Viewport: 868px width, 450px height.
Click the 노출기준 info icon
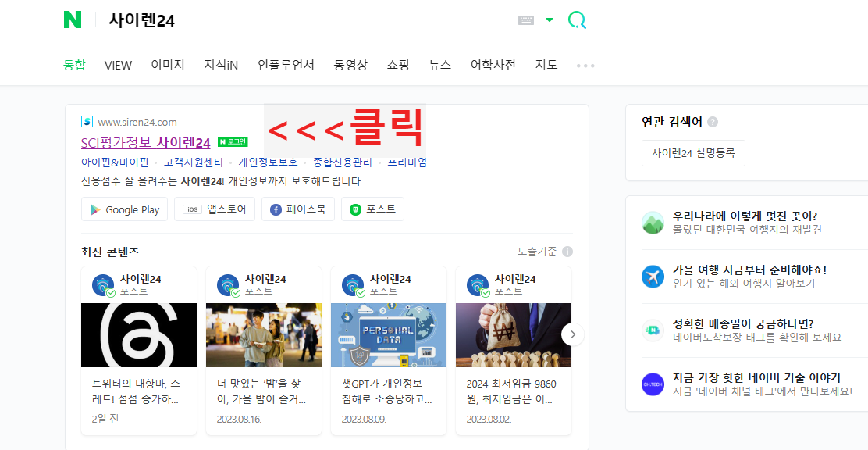coord(567,252)
